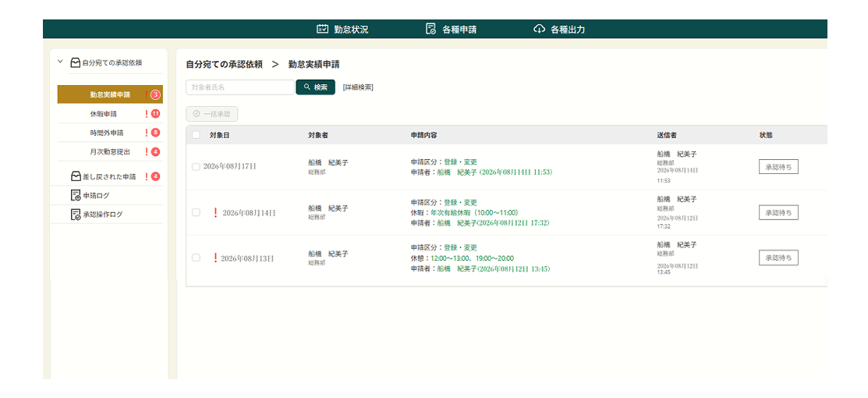Click the 検索 search button

[316, 87]
